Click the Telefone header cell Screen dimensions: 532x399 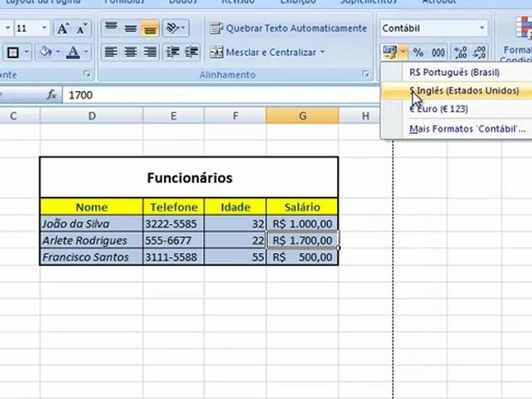(x=173, y=207)
